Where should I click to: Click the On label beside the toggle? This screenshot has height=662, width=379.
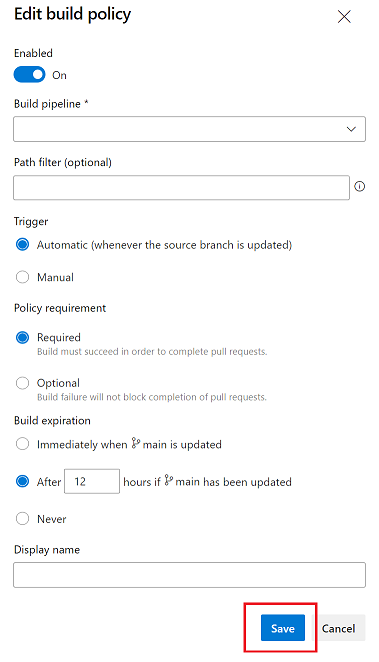pos(59,75)
